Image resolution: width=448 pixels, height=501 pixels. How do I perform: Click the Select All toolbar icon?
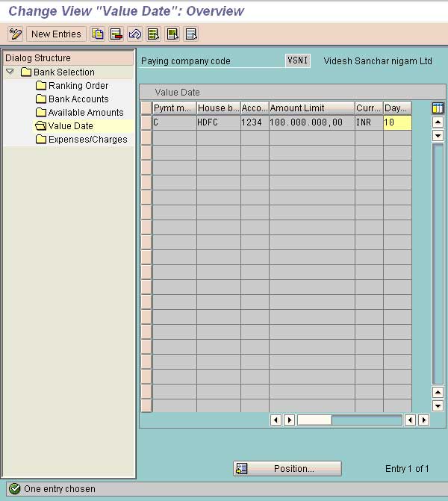(x=154, y=34)
